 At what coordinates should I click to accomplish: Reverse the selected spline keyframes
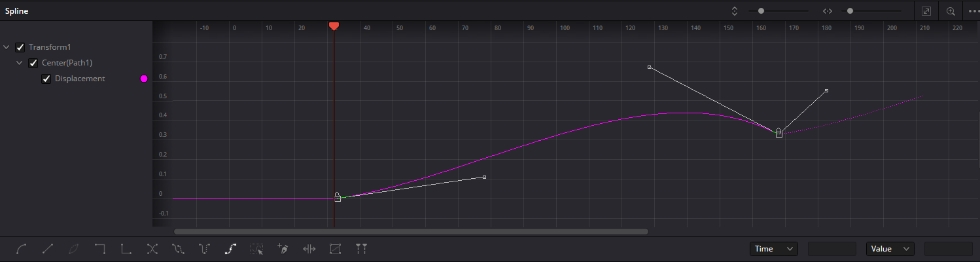[152, 249]
